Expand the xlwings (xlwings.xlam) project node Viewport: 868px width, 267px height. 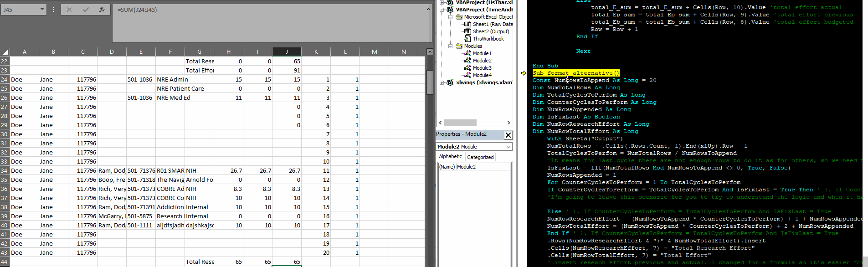(x=442, y=82)
